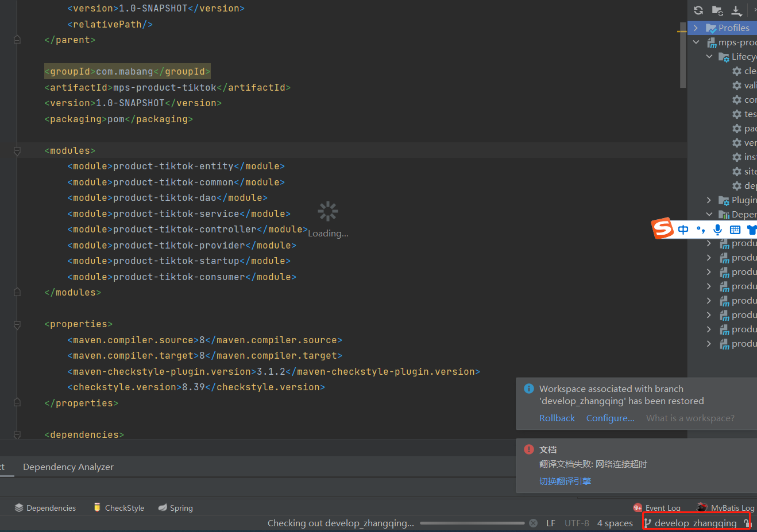Open the Sogou soft keyboard icon
The width and height of the screenshot is (757, 532).
pos(735,230)
